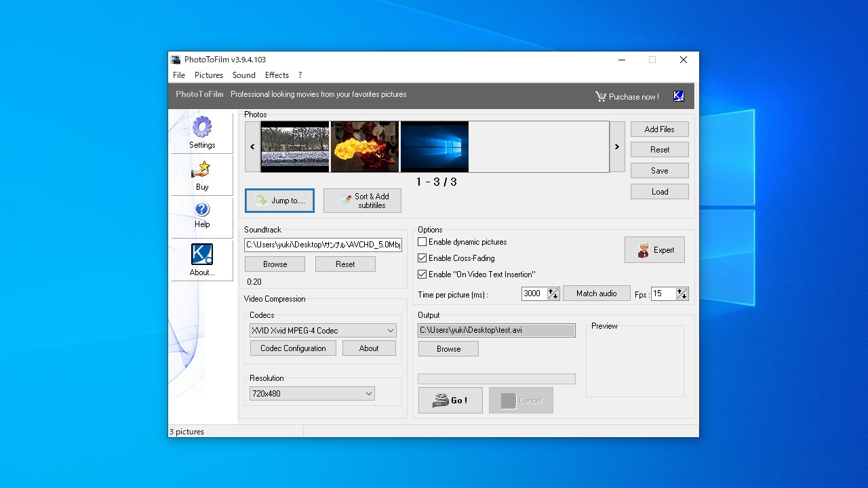Reset the soundtrack
Viewport: 868px width, 488px height.
pyautogui.click(x=345, y=264)
